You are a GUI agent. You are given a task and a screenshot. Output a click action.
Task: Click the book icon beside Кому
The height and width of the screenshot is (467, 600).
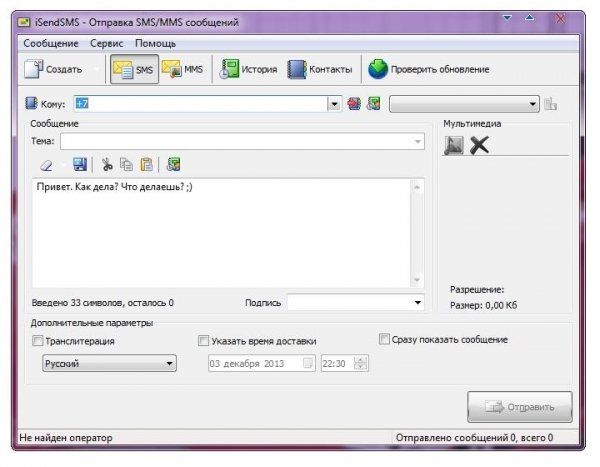tap(31, 103)
